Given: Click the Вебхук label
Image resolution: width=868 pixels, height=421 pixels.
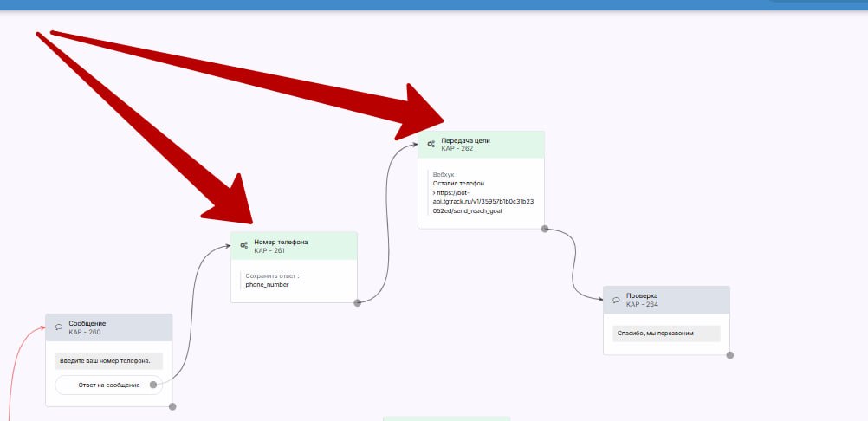Looking at the screenshot, I should coord(445,174).
